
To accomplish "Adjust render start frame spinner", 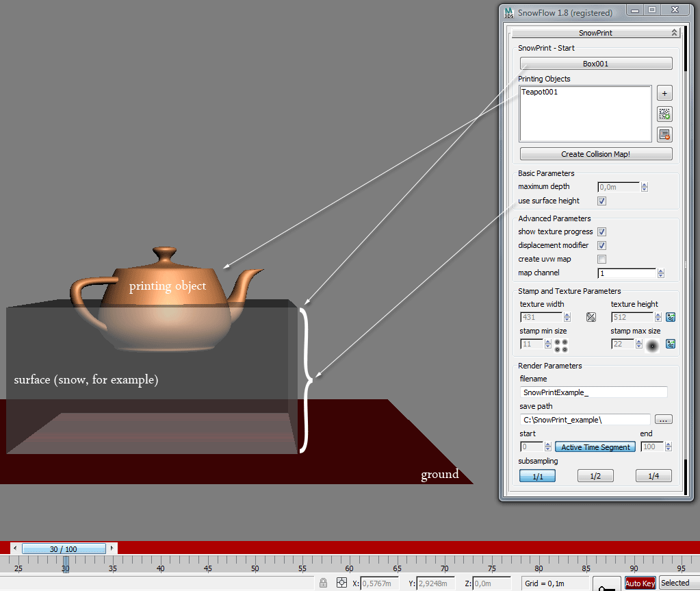I will pyautogui.click(x=548, y=447).
